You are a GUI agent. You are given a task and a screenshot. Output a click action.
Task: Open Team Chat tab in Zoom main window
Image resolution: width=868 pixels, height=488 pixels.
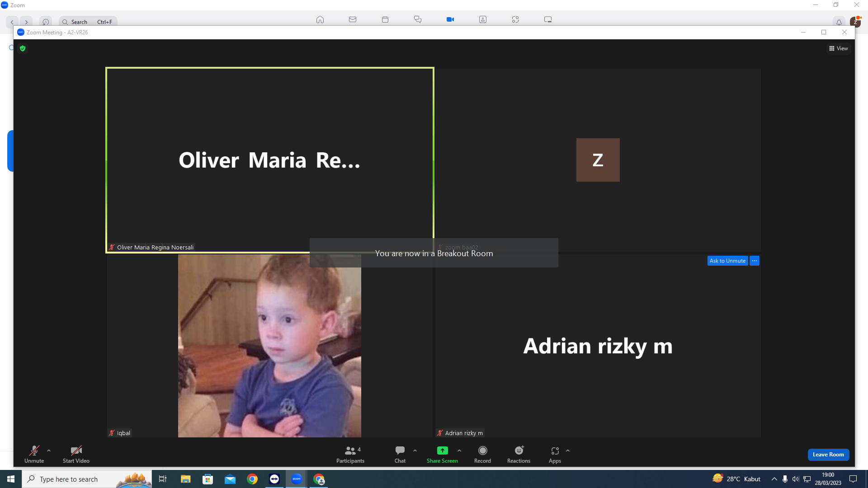tap(418, 19)
